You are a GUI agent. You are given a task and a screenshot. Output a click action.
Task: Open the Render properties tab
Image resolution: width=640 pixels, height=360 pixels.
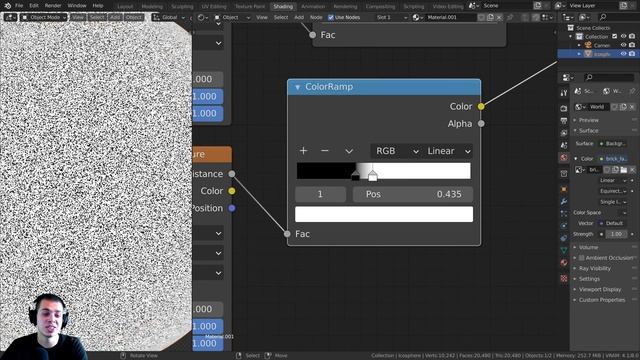pos(564,108)
